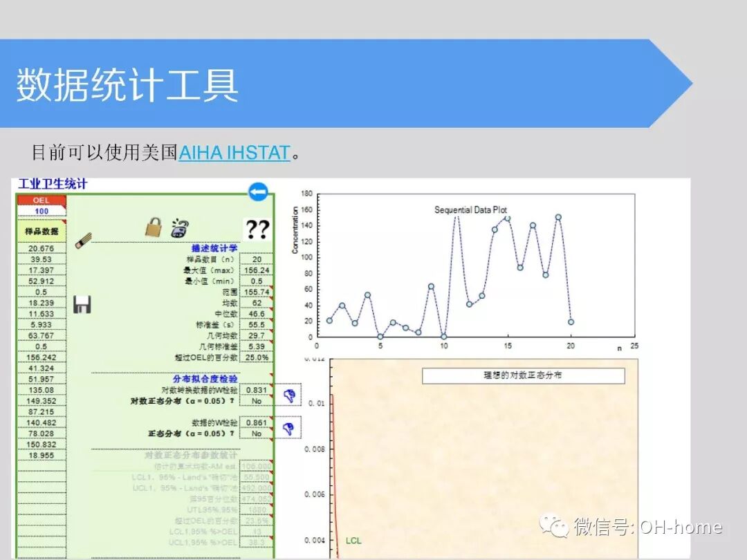Viewport: 747px width, 560px height.
Task: Select sample data cell 18.239
Action: click(41, 303)
